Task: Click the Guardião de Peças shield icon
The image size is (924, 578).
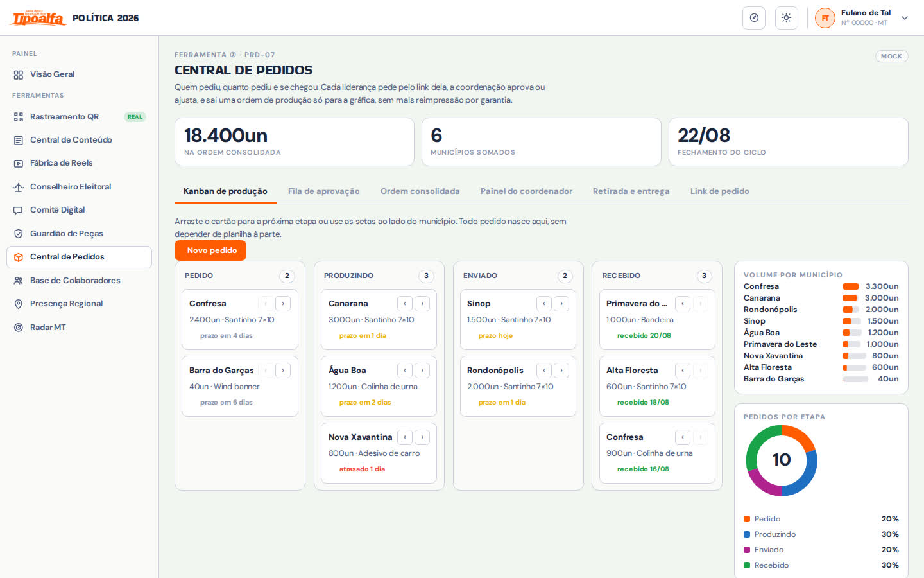Action: (x=19, y=234)
